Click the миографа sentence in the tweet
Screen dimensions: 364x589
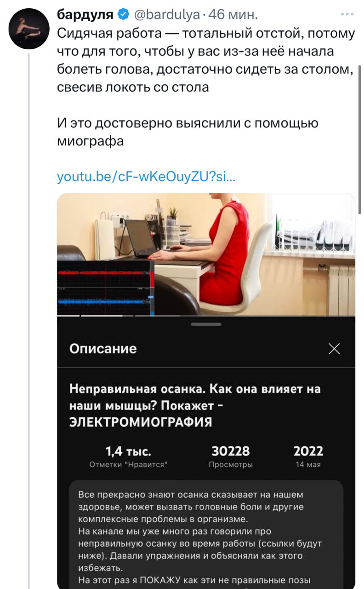[188, 132]
